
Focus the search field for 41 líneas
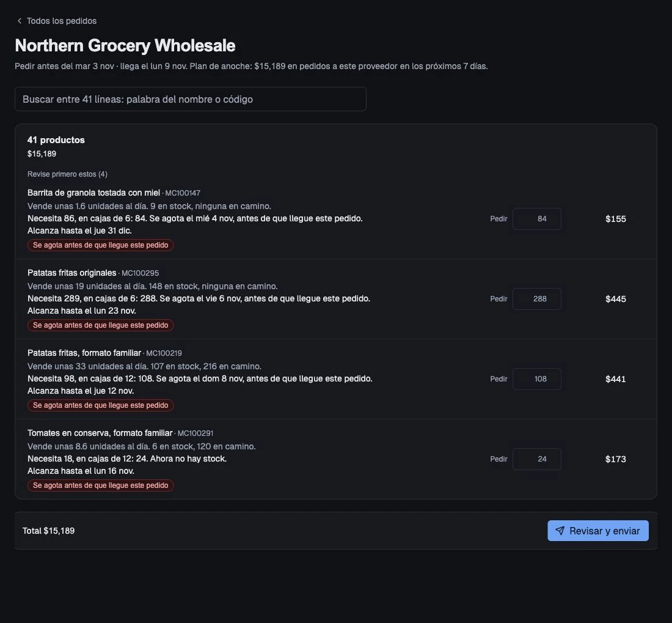(190, 99)
